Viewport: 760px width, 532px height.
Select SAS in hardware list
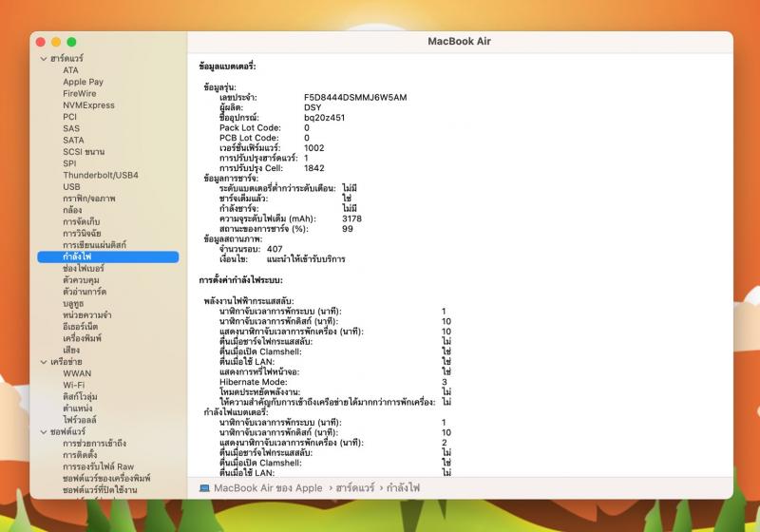(71, 128)
